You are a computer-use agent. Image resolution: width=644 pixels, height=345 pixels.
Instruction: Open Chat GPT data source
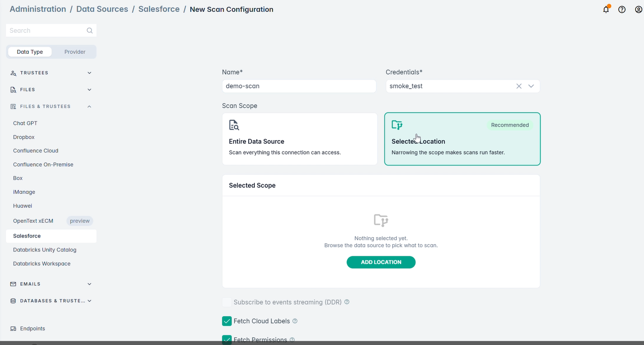pyautogui.click(x=25, y=123)
